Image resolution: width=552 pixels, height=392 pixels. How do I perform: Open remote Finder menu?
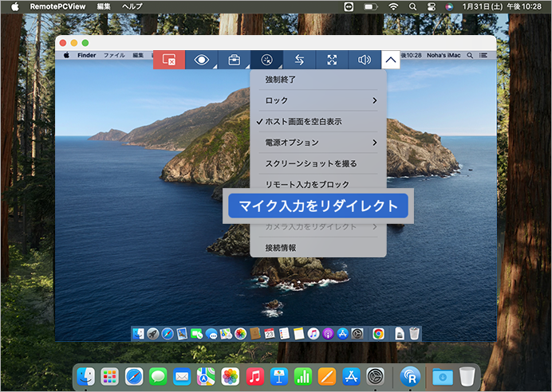[x=87, y=55]
